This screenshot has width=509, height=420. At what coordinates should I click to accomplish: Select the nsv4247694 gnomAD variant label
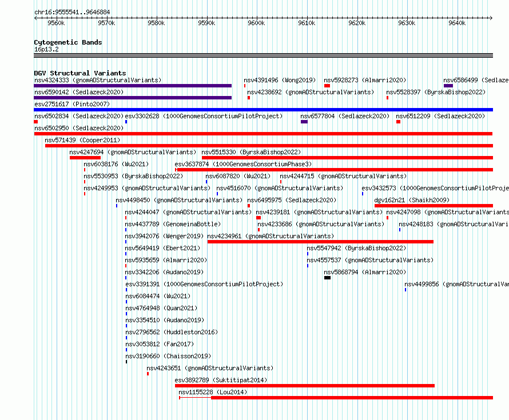click(x=133, y=152)
